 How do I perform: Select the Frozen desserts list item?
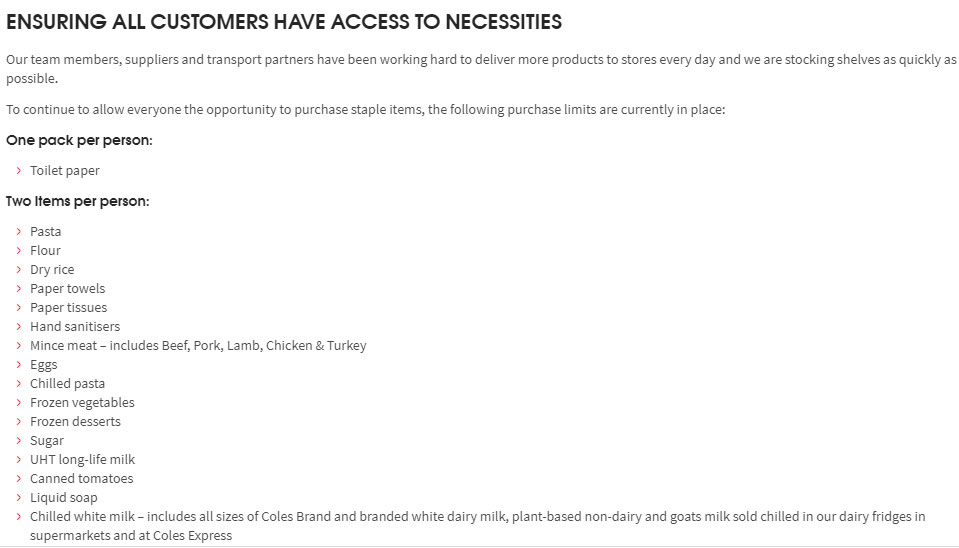coord(75,421)
